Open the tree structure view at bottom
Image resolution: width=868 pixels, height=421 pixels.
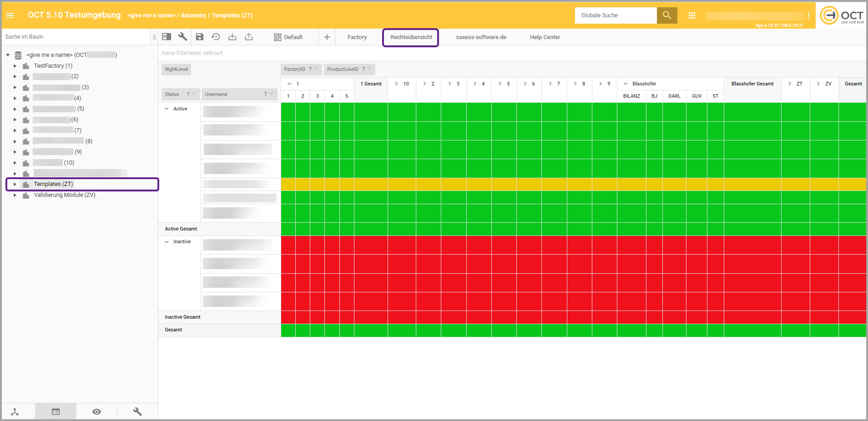point(15,412)
